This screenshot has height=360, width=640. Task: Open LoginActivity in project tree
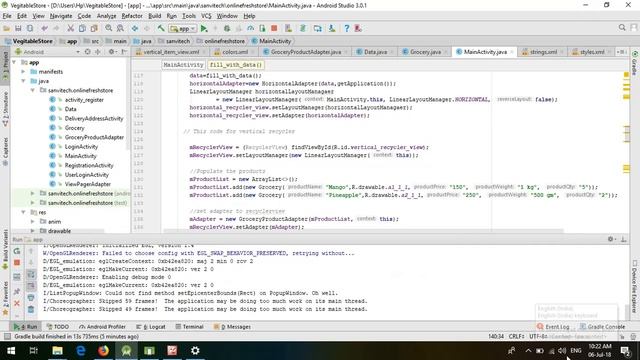tap(81, 147)
